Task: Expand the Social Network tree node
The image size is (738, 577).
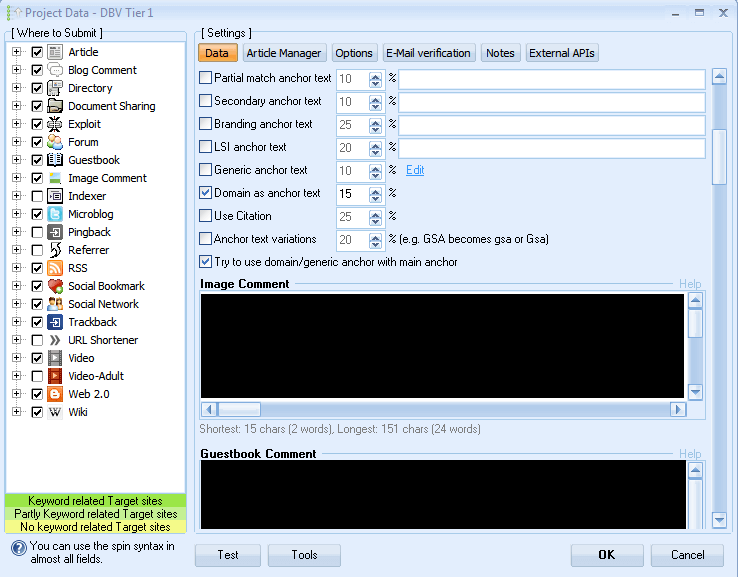Action: [x=16, y=304]
